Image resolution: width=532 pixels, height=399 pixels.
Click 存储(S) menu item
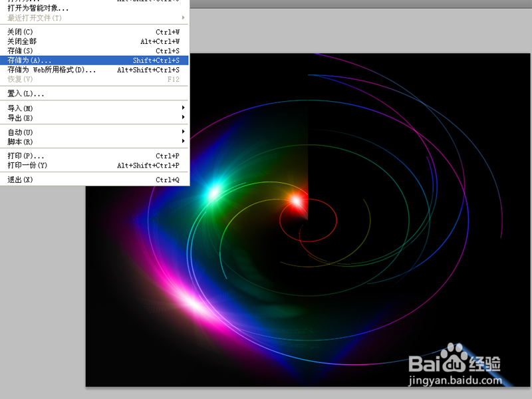pos(94,51)
